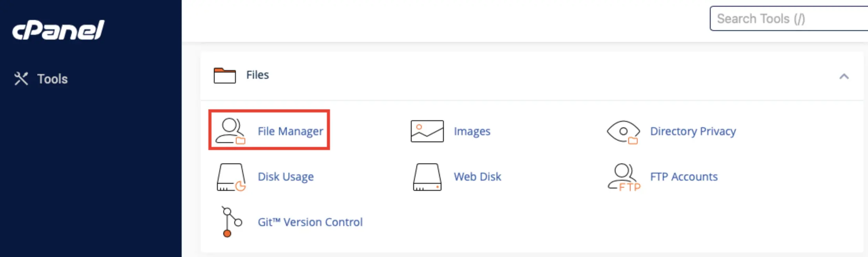Open the FTP Accounts user icon
Screen dimensions: 868x257
tap(624, 177)
